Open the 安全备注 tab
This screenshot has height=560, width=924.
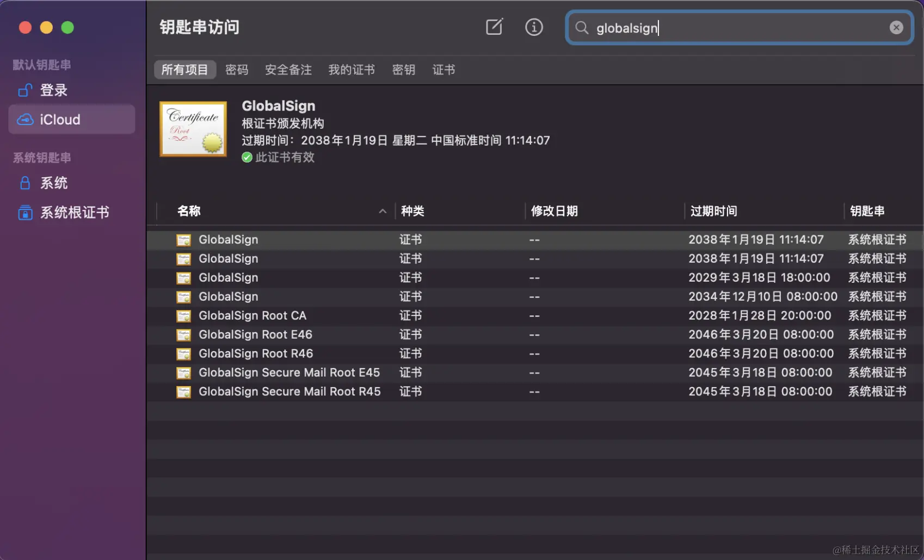pos(288,70)
